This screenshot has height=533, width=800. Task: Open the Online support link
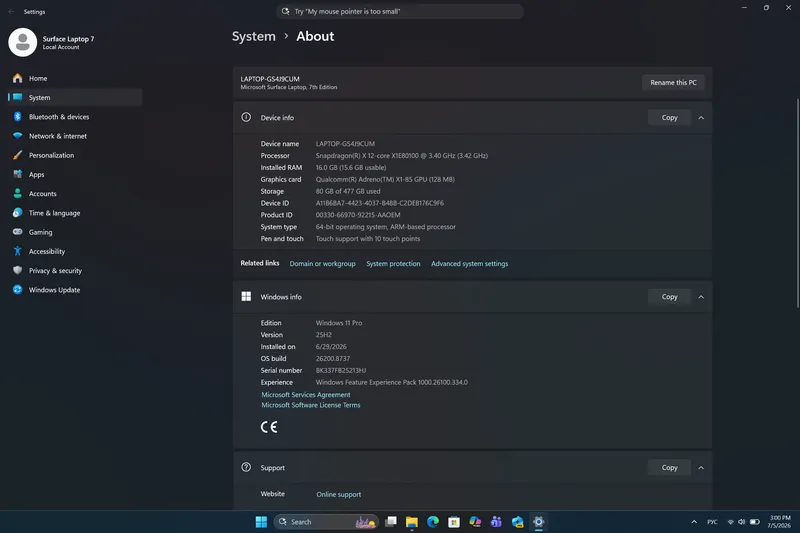point(338,494)
